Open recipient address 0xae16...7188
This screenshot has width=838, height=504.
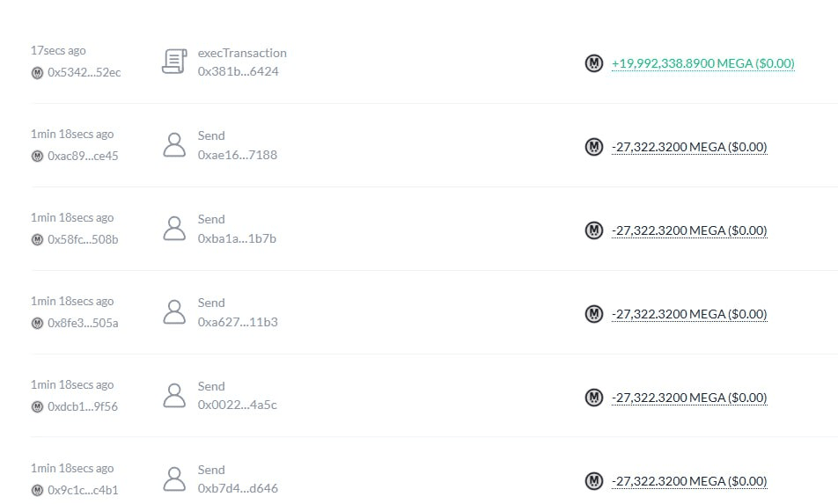point(237,155)
